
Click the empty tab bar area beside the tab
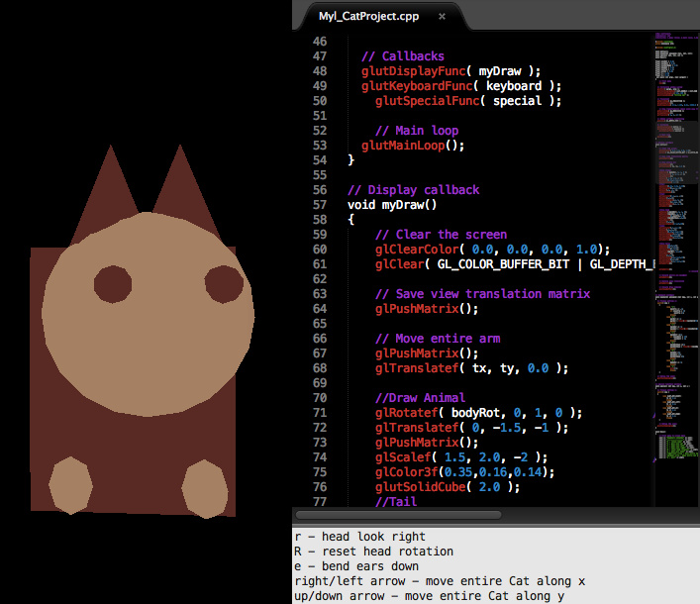click(x=574, y=17)
